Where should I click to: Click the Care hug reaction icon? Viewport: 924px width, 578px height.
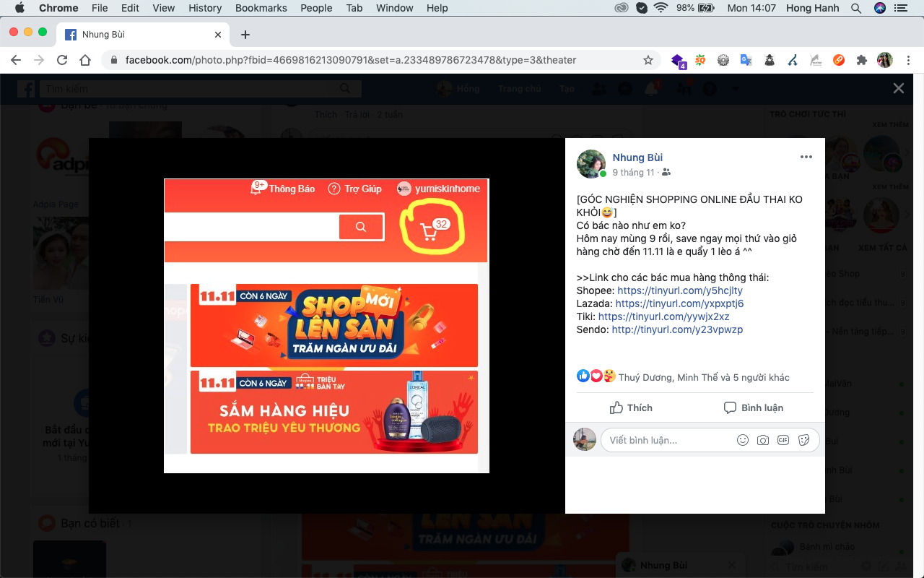pyautogui.click(x=609, y=376)
